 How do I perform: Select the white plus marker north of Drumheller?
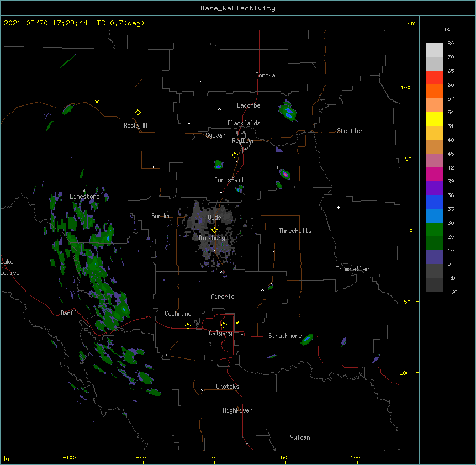338,207
